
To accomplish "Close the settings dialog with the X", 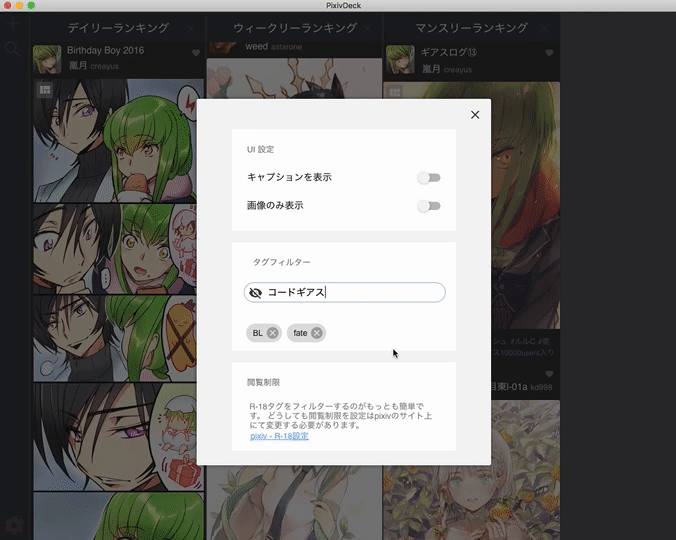I will 475,115.
